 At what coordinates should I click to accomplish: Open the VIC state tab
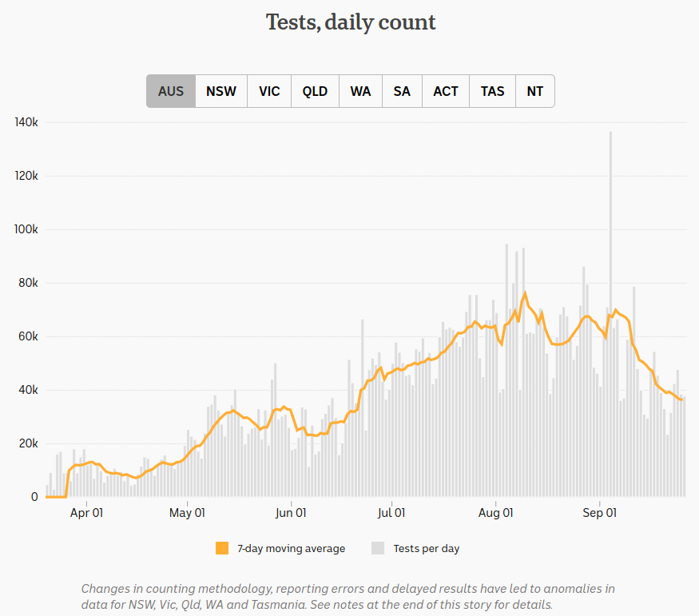coord(269,91)
